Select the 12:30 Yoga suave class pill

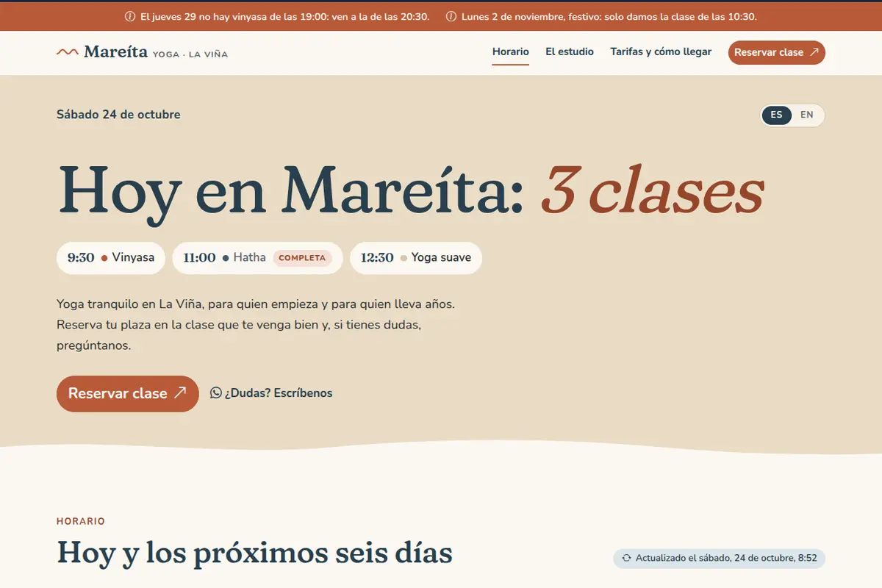click(416, 258)
